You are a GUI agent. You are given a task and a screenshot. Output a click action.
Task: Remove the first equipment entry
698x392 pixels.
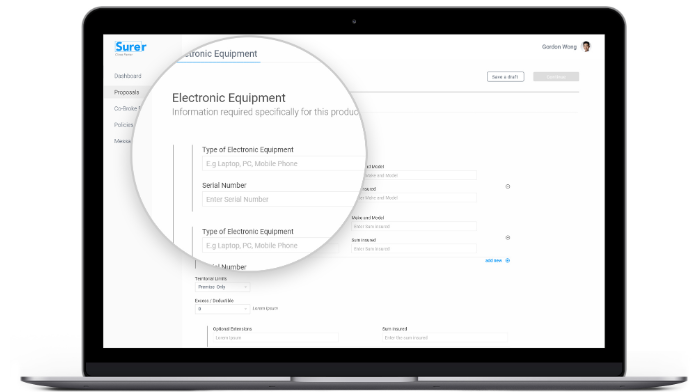(507, 186)
